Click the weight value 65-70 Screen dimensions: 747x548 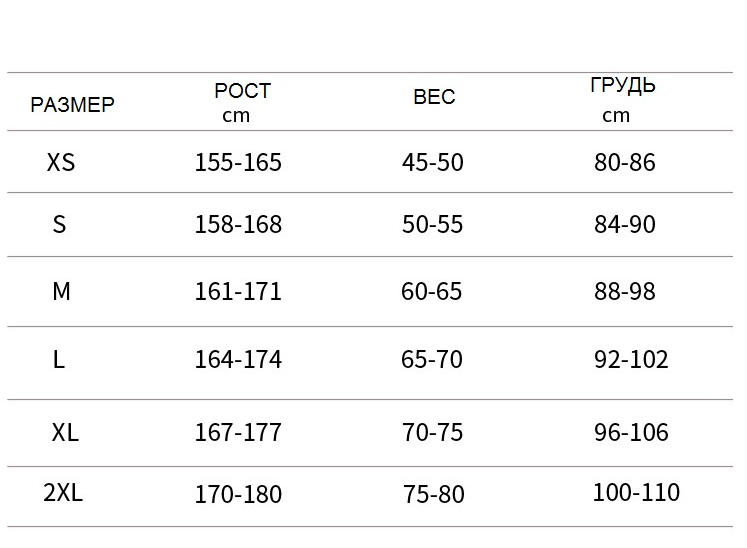[x=432, y=359]
